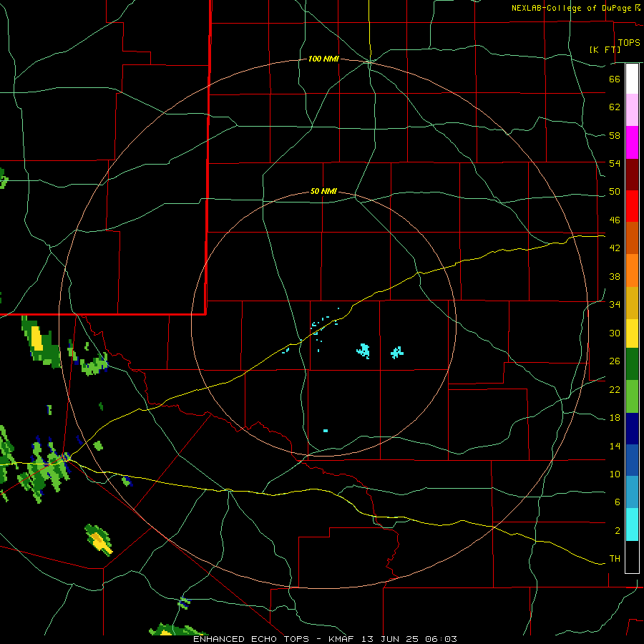Click the legend value '66'
Image resolution: width=644 pixels, height=644 pixels.
[615, 79]
